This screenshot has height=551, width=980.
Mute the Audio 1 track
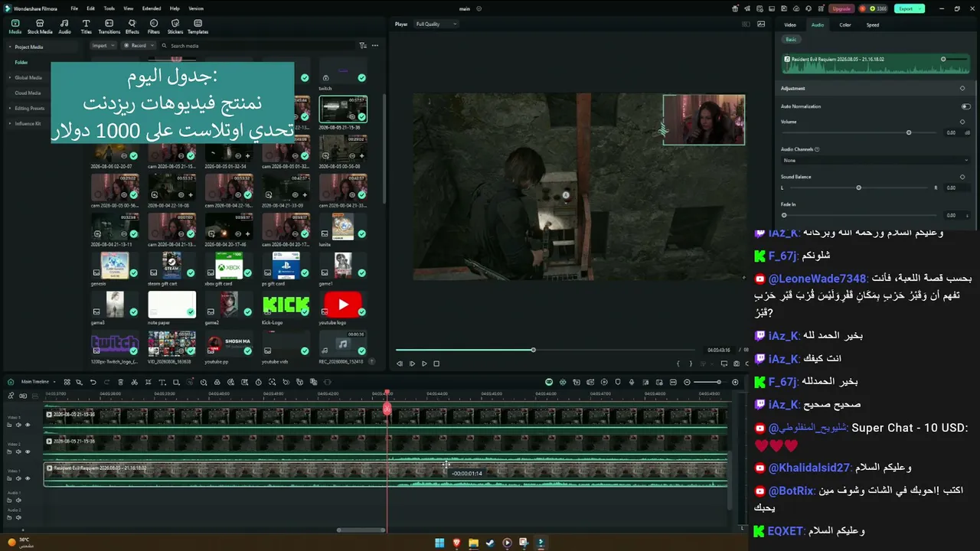[x=18, y=500]
